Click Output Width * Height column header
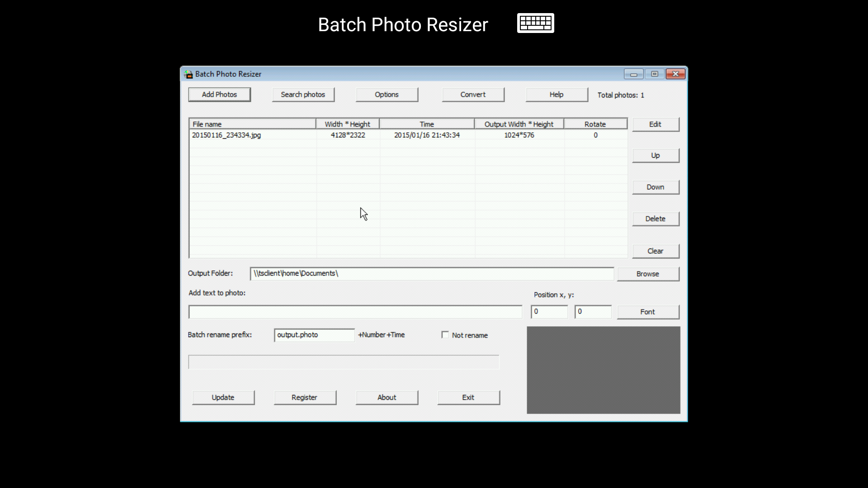868x488 pixels. 519,124
